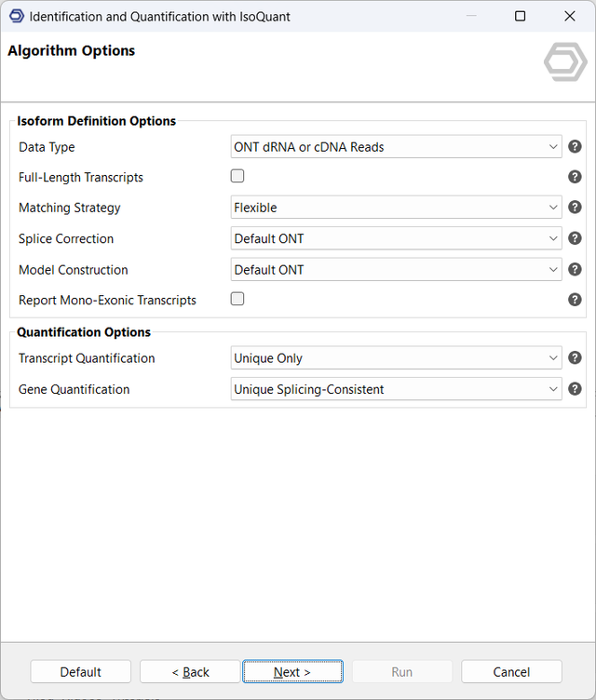This screenshot has width=596, height=700.
Task: Open the Splice Correction dropdown
Action: coord(396,238)
